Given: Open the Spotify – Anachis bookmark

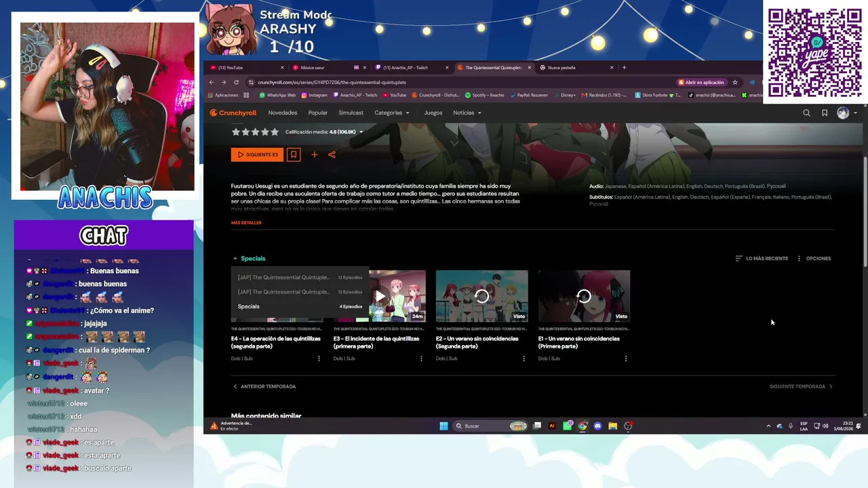Looking at the screenshot, I should pyautogui.click(x=484, y=95).
